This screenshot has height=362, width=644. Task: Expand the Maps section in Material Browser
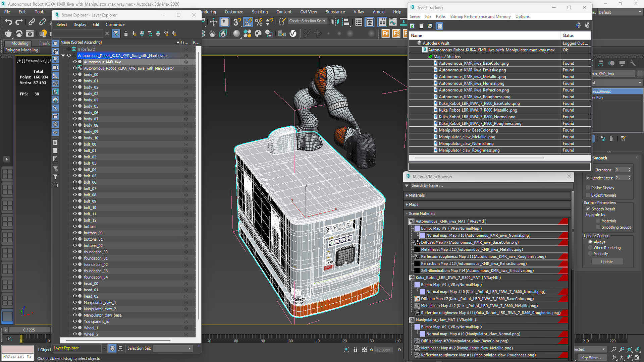pyautogui.click(x=407, y=204)
